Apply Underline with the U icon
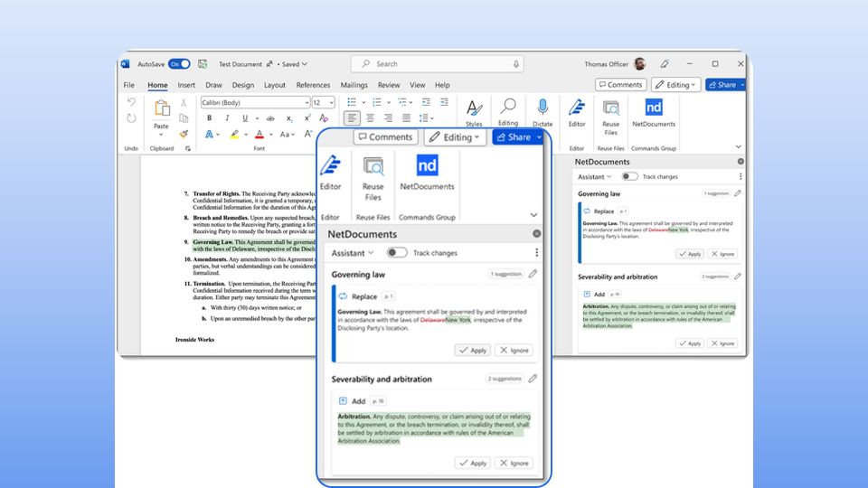 click(x=245, y=117)
